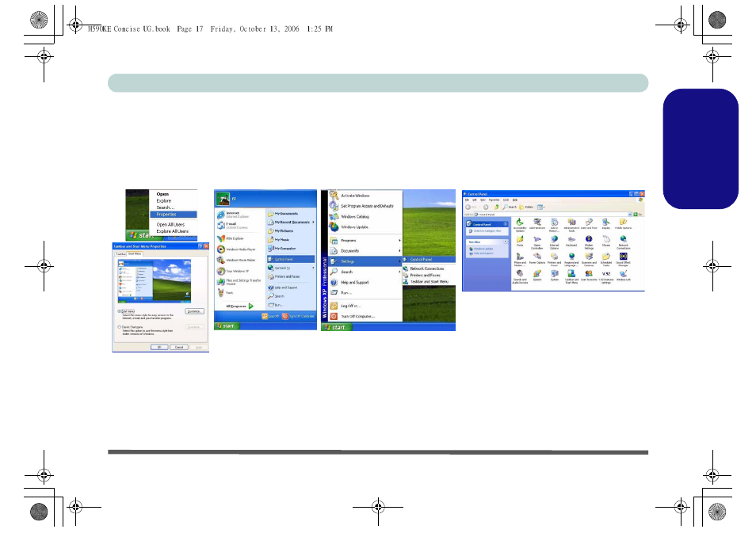Screen dimensions: 756x533
Task: Open Sounds and Audio Devices icon
Action: [520, 276]
